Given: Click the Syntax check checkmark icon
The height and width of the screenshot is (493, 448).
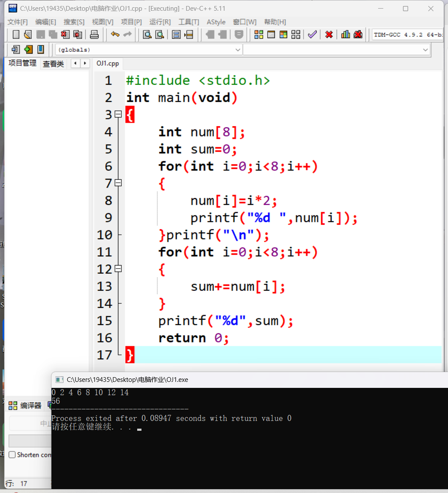Looking at the screenshot, I should coord(312,34).
